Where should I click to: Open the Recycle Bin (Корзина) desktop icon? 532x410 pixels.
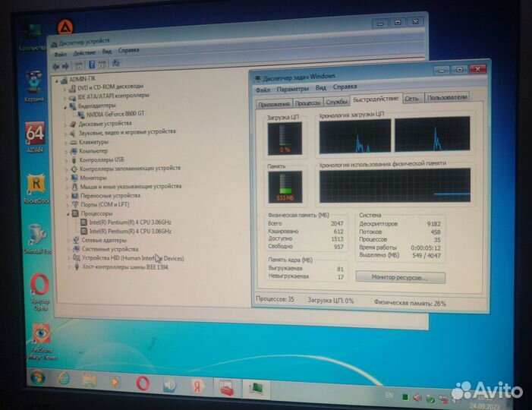pyautogui.click(x=34, y=87)
